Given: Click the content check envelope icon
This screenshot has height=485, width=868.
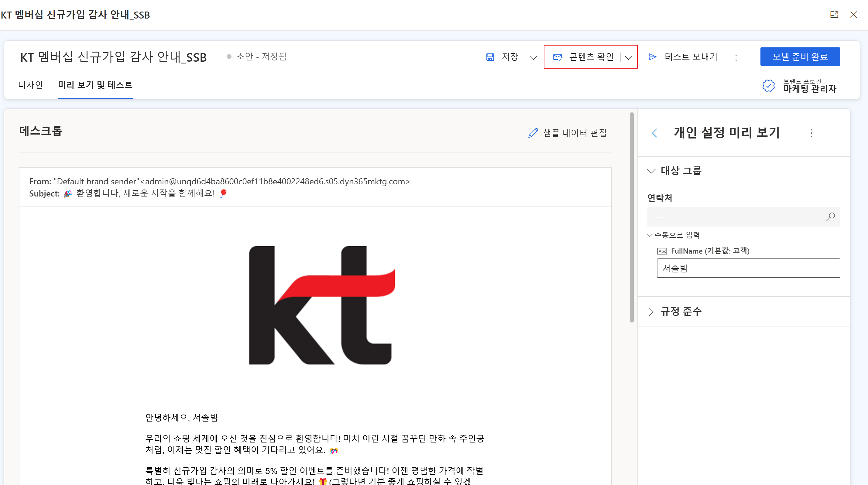Looking at the screenshot, I should [x=557, y=57].
